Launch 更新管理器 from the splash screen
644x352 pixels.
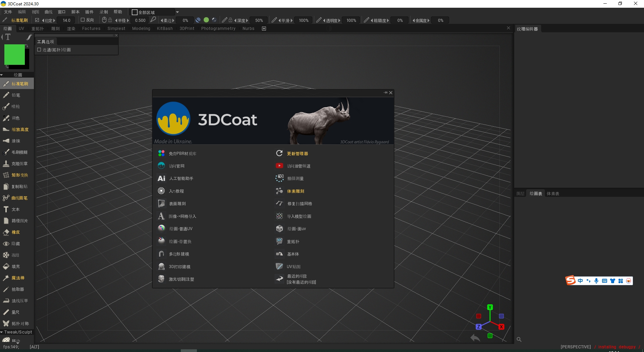[x=298, y=153]
